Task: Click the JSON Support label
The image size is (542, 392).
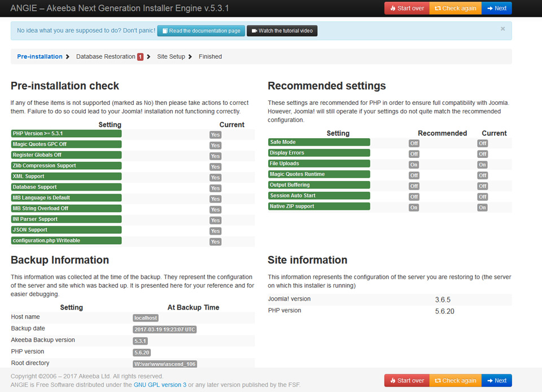Action: click(x=67, y=230)
